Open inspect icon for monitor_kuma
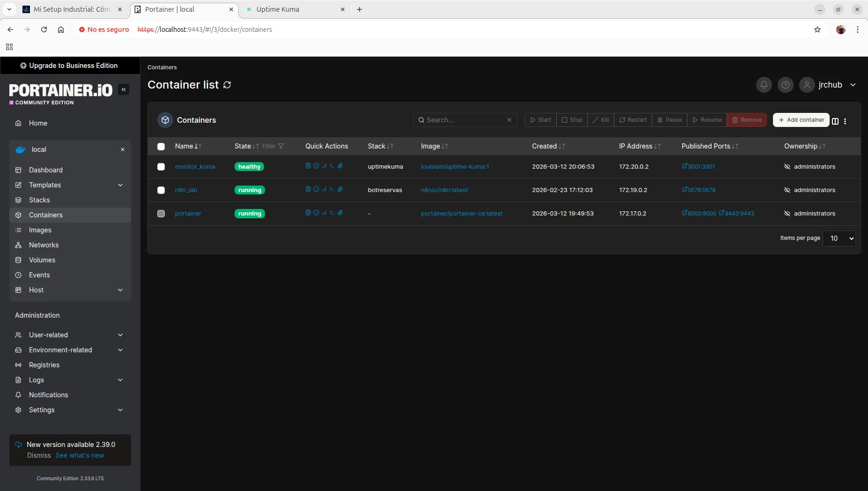The image size is (868, 491). 316,166
